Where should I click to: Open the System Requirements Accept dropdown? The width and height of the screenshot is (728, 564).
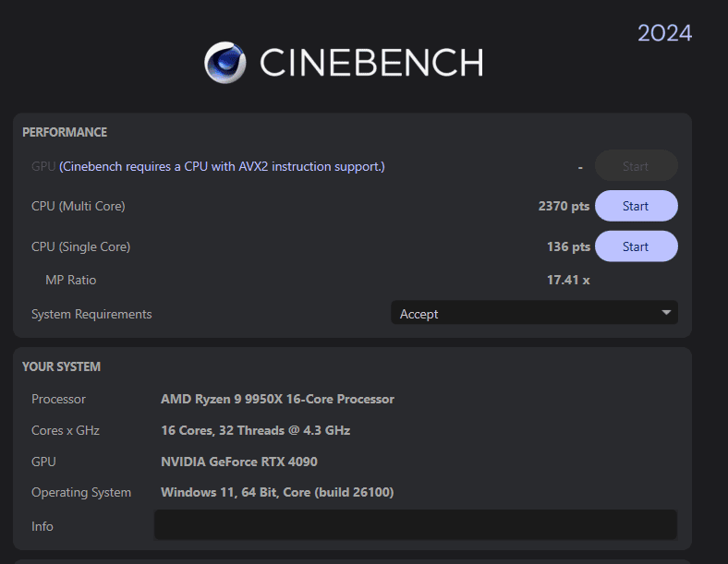click(x=534, y=313)
